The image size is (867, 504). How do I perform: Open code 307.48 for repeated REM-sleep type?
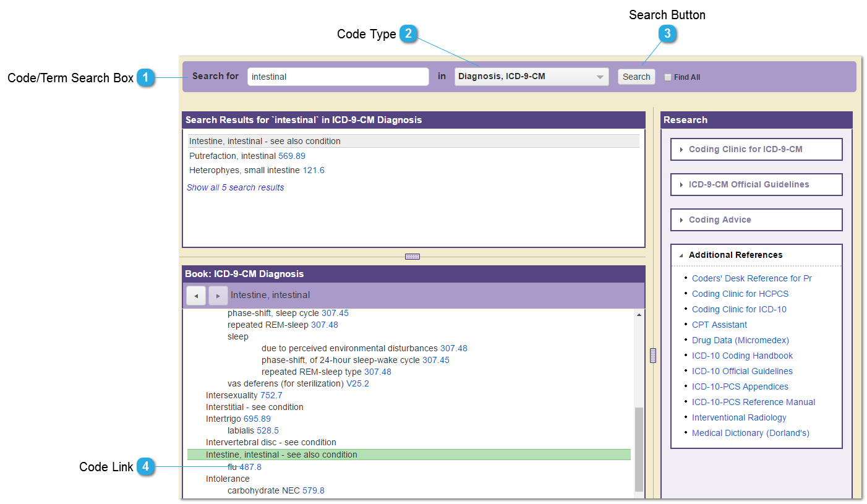pyautogui.click(x=378, y=372)
